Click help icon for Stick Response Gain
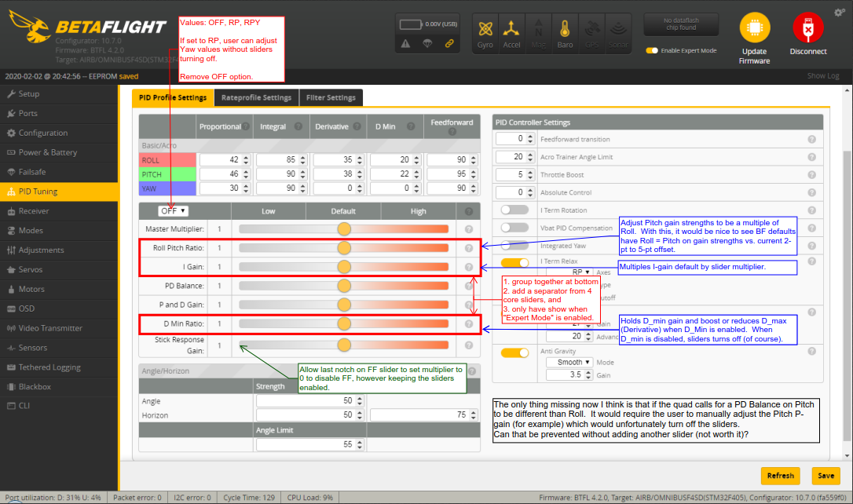The width and height of the screenshot is (853, 504). pos(469,345)
